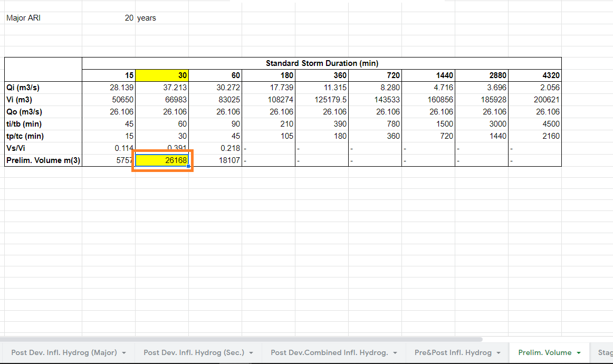Click Qi value 17.739
The image size is (613, 364).
click(x=269, y=88)
